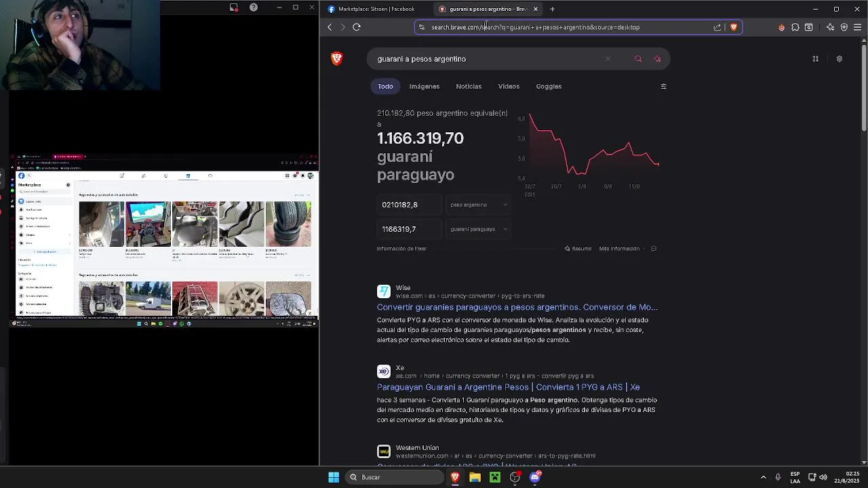868x488 pixels.
Task: Click the feedback bubble icon under converter
Action: tap(654, 249)
